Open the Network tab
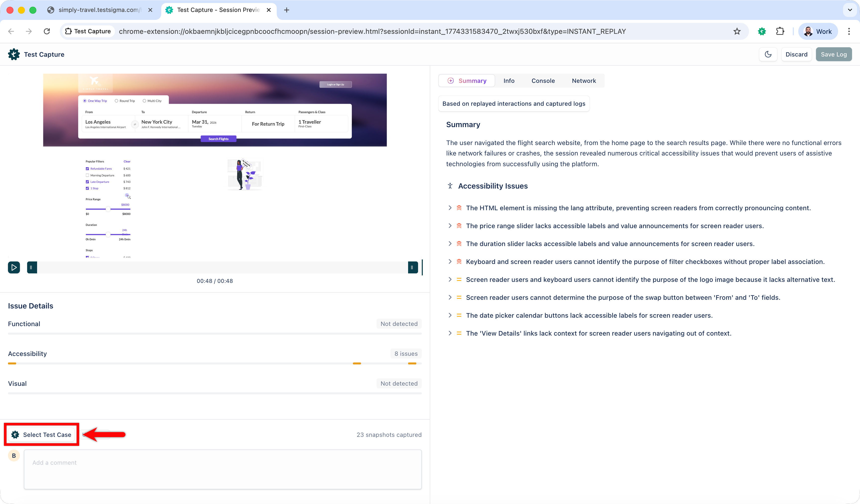The height and width of the screenshot is (504, 860). pyautogui.click(x=584, y=81)
